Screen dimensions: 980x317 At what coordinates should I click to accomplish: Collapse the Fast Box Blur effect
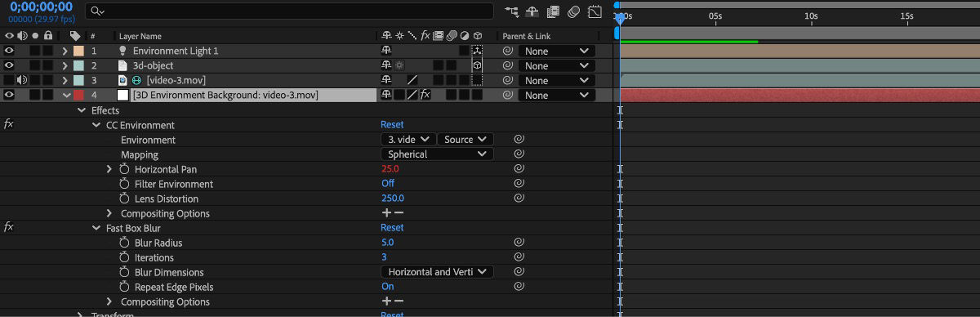(x=96, y=228)
